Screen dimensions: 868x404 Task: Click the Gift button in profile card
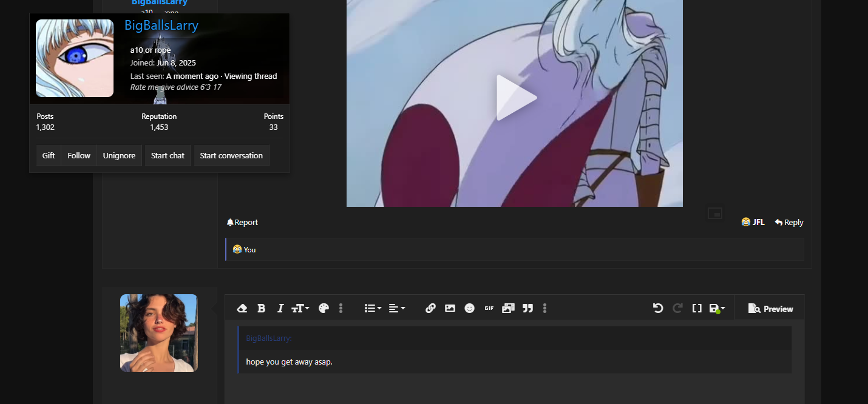49,155
